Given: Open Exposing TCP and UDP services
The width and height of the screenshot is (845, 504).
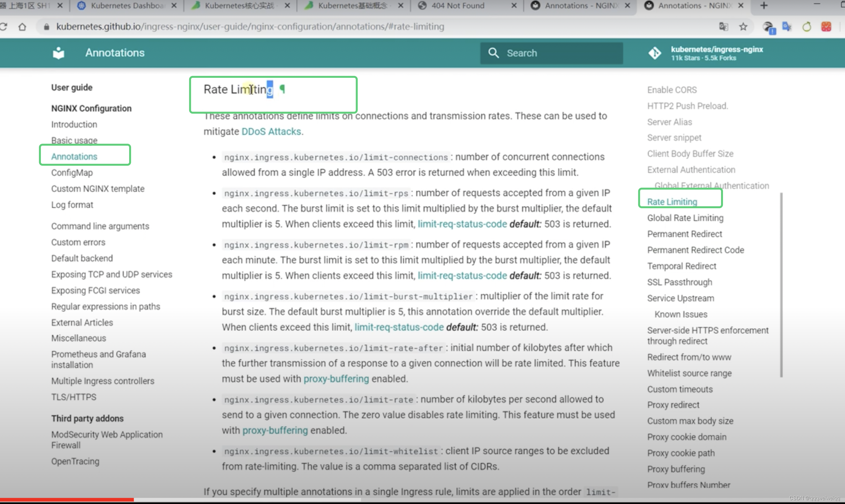Looking at the screenshot, I should 111,274.
